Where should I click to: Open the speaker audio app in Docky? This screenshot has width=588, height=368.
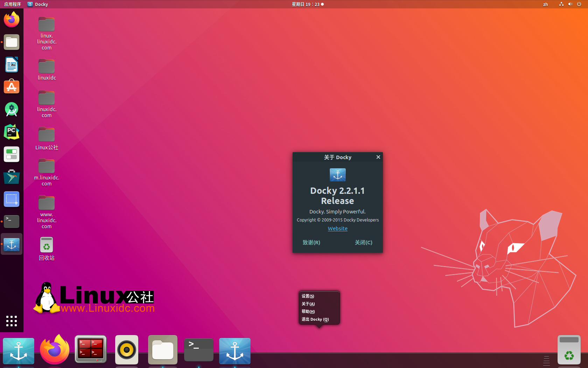127,349
